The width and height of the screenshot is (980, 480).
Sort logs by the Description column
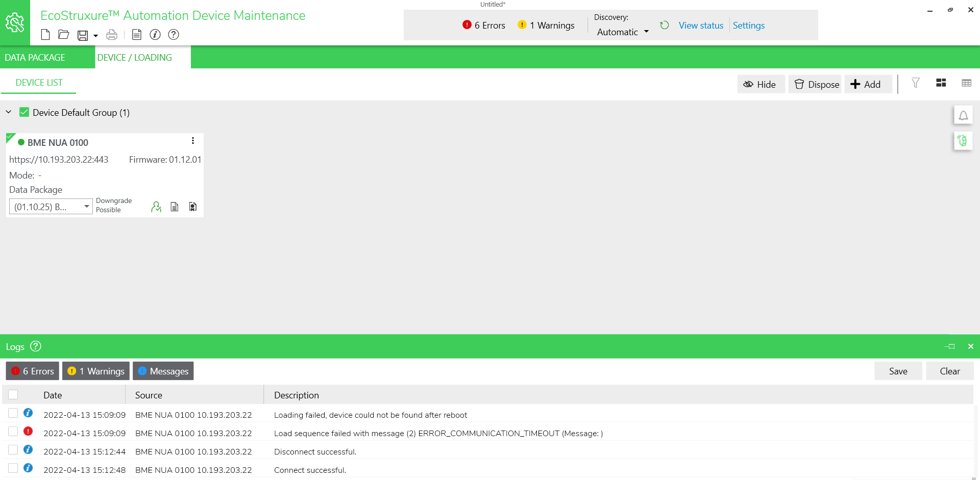point(297,395)
